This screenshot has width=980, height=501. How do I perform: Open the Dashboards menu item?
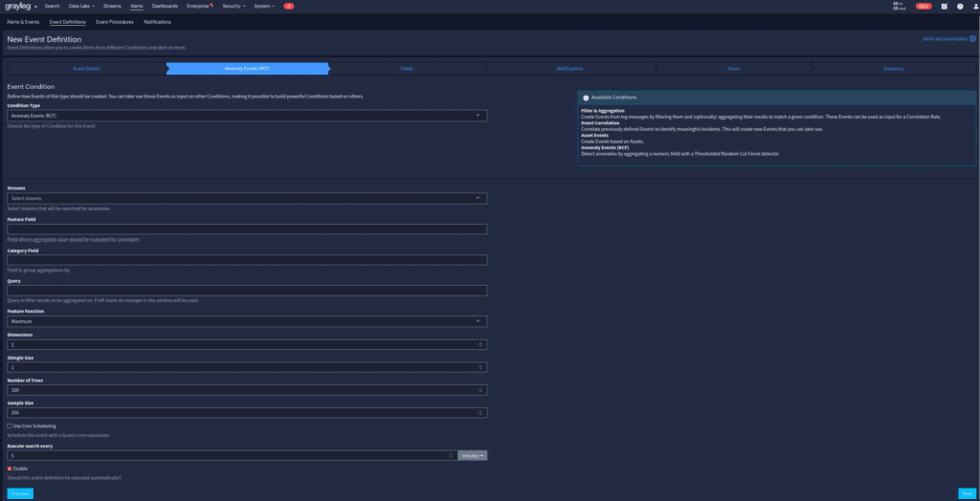165,6
